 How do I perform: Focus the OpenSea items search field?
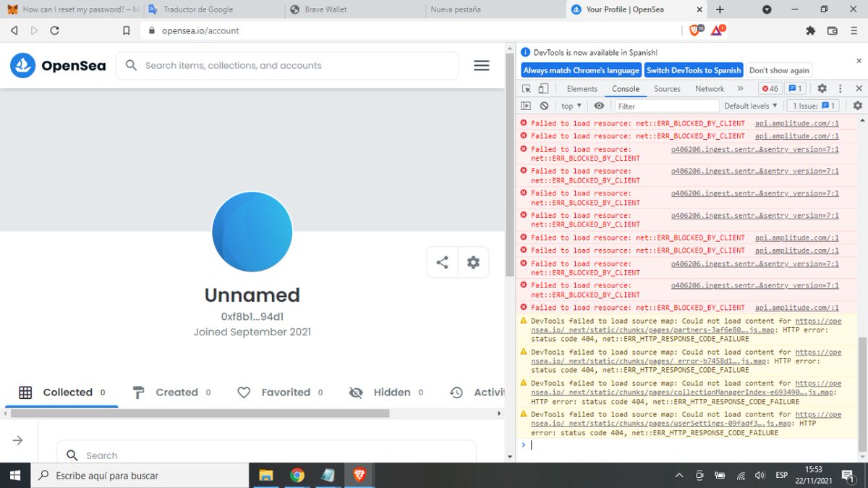(x=287, y=65)
